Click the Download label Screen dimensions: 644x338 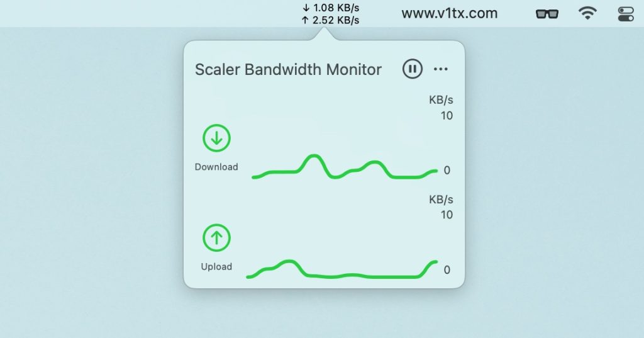tap(216, 167)
